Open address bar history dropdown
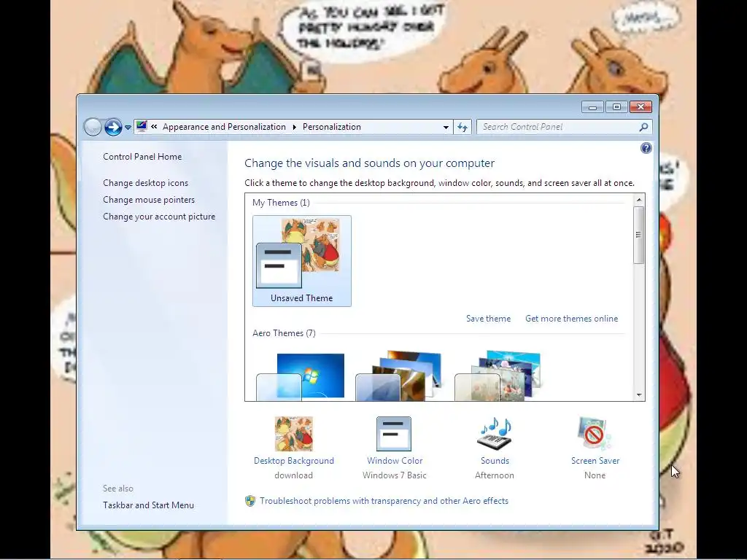The width and height of the screenshot is (747, 560). tap(446, 127)
